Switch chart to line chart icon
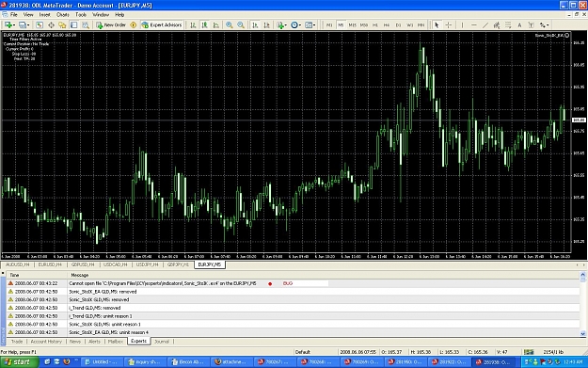The image size is (588, 368). pyautogui.click(x=216, y=24)
